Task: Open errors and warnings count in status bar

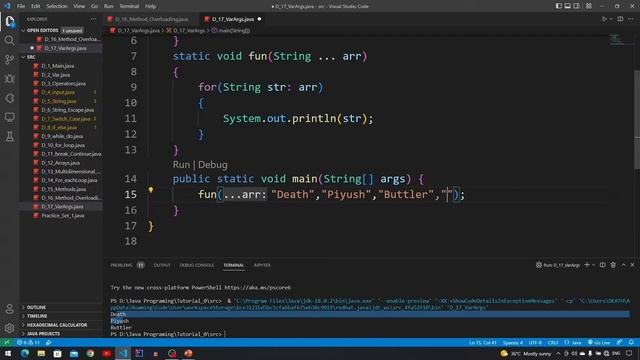Action: 28,342
